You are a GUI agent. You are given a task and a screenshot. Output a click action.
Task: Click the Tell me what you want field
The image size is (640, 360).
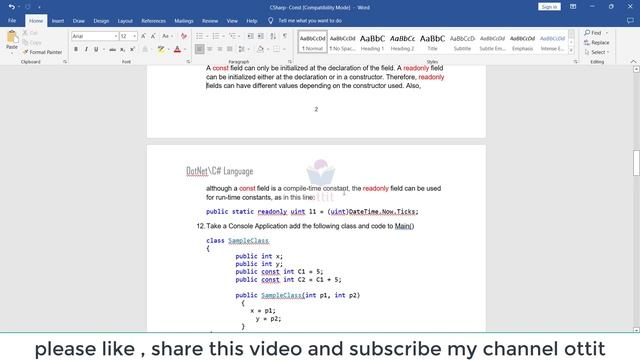[310, 20]
